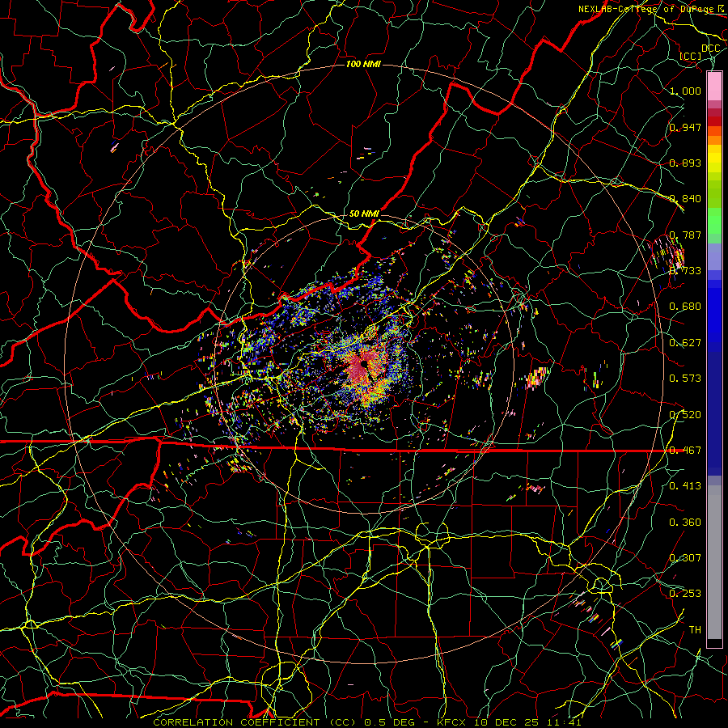Click the 0.947 scale value
Image resolution: width=728 pixels, height=728 pixels.
pos(685,127)
